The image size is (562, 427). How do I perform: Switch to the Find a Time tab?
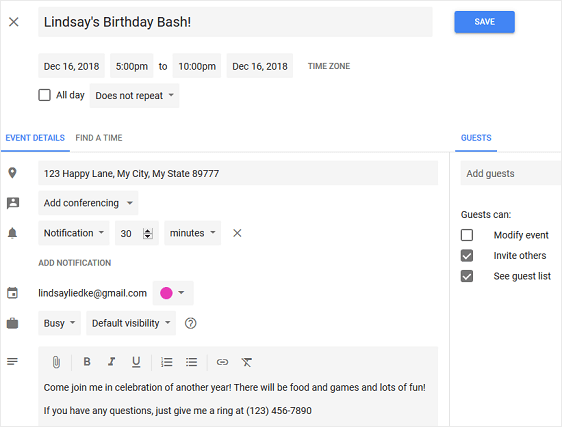(x=99, y=138)
